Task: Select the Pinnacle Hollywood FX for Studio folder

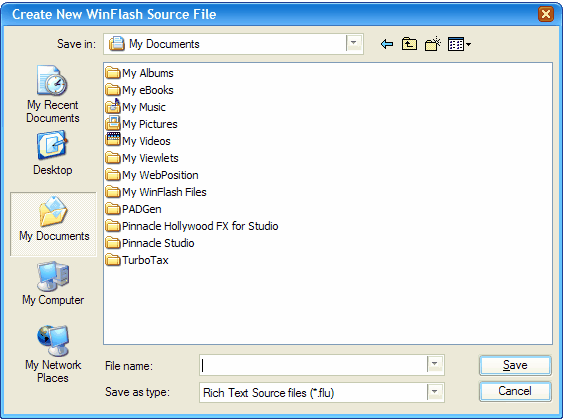Action: coord(192,226)
